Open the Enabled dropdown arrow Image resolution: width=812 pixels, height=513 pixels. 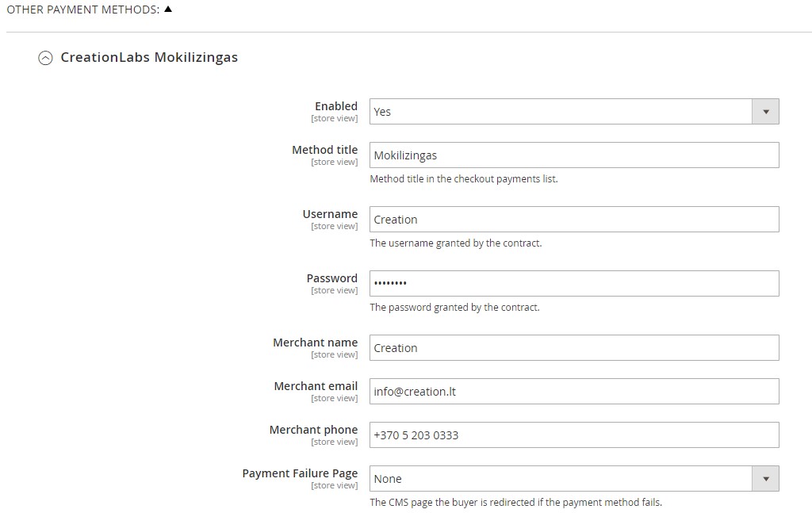(x=765, y=112)
